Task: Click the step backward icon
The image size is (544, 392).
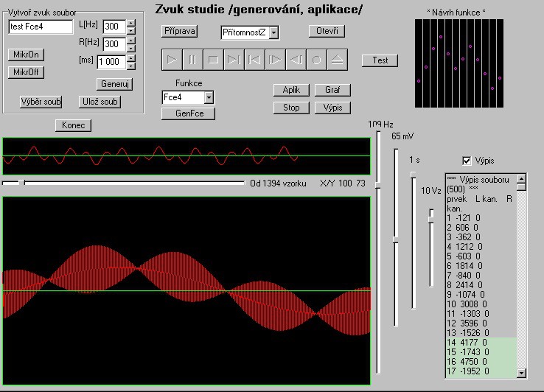Action: pos(295,60)
